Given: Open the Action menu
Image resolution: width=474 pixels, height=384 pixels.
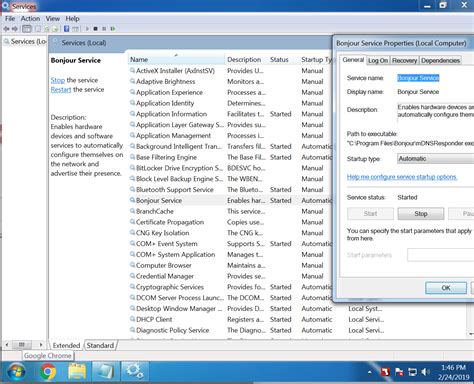Looking at the screenshot, I should point(30,19).
